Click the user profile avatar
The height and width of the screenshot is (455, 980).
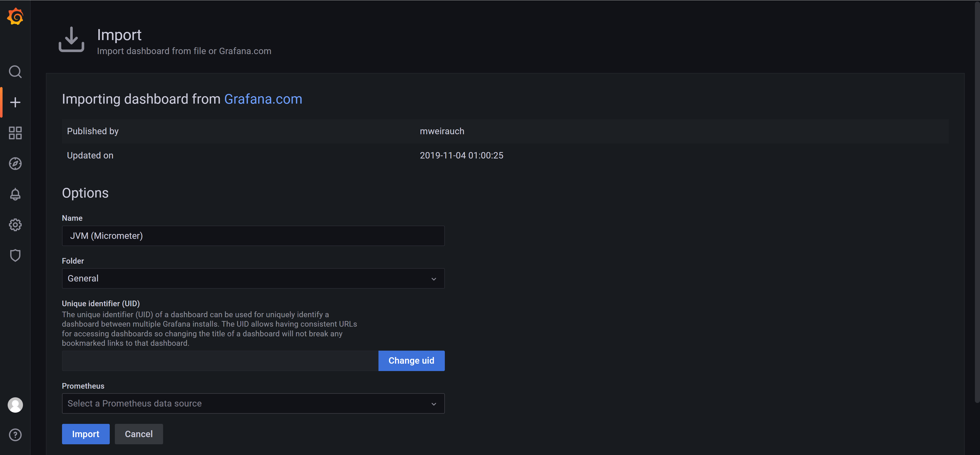(15, 405)
